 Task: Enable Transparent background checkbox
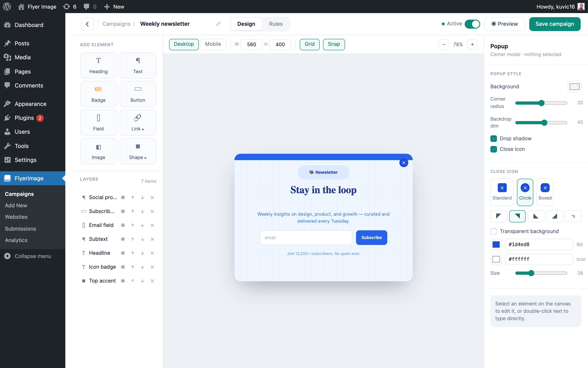493,231
